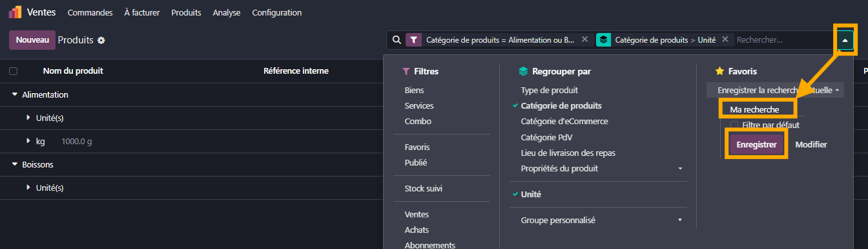
Task: Open the Groupe personnalisé dropdown
Action: 601,221
